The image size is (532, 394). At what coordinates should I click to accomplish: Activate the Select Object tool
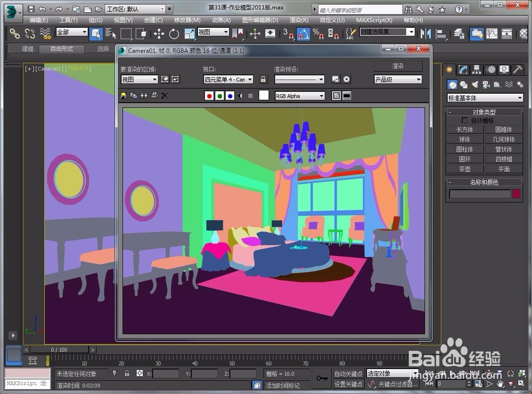coord(96,34)
